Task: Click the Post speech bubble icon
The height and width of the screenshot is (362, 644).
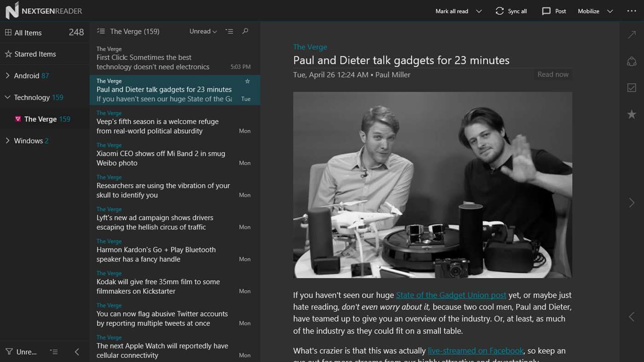Action: 546,11
